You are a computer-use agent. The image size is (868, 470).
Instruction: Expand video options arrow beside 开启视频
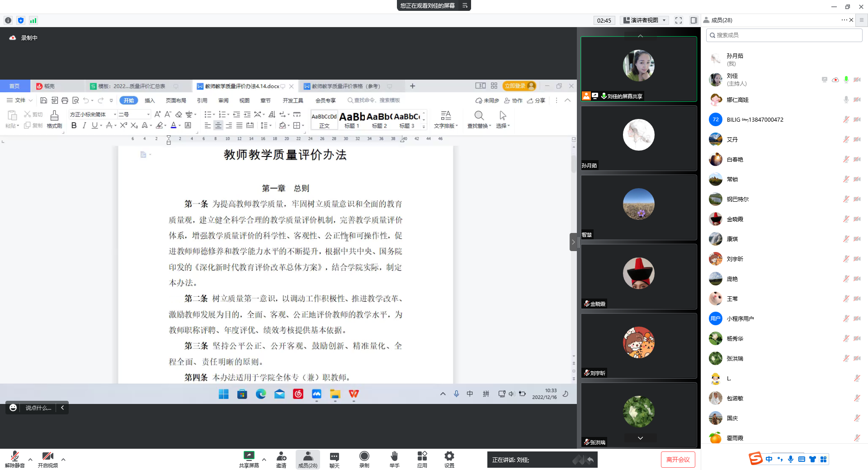63,460
